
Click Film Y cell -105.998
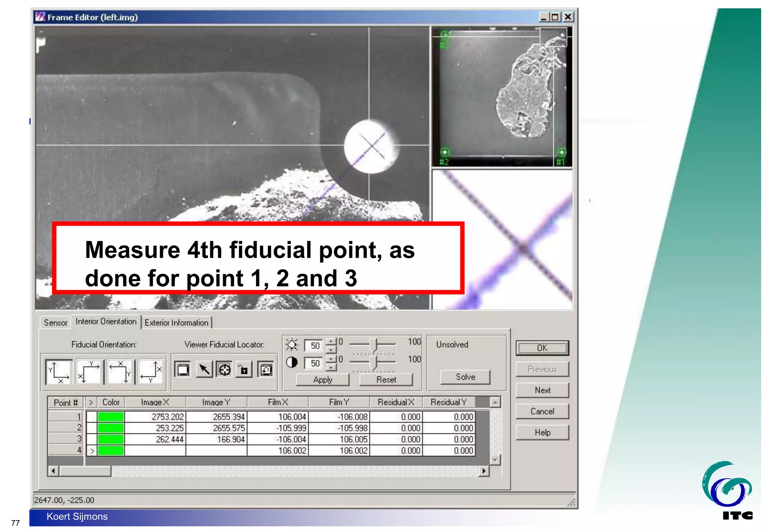339,428
